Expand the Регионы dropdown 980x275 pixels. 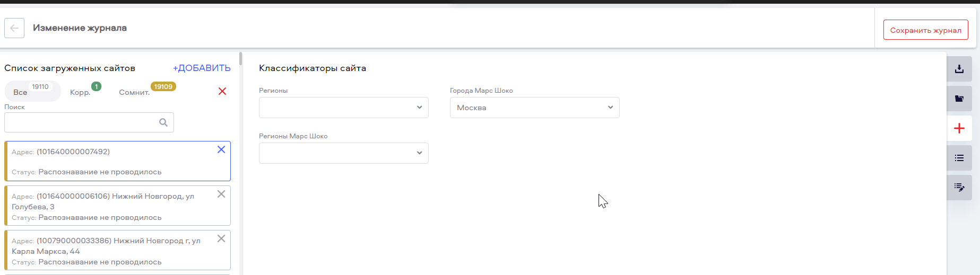[344, 108]
